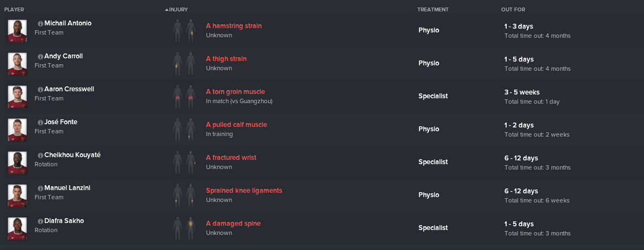
Task: Click the info icon beside Aaron Cresswell
Action: click(x=40, y=89)
